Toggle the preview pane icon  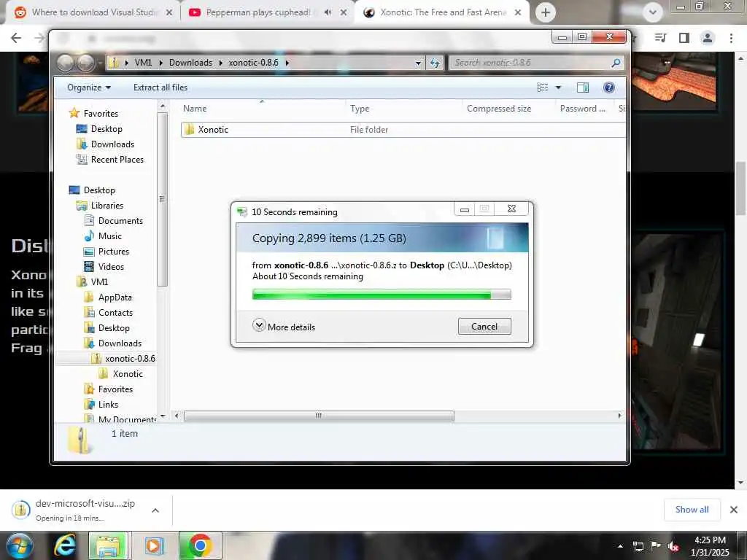click(582, 87)
